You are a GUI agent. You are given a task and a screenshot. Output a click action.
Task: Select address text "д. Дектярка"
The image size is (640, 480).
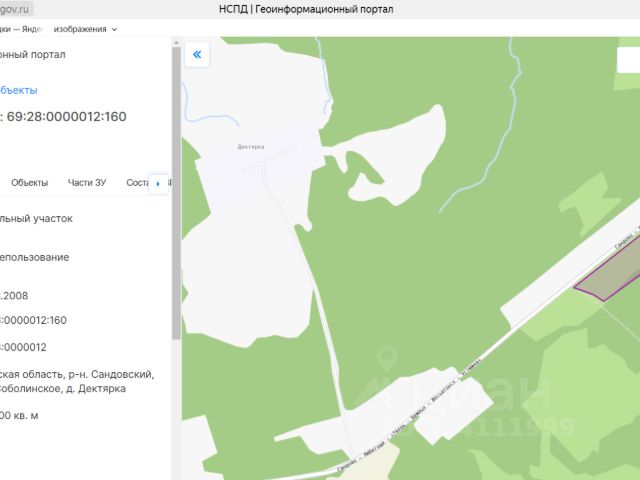(x=96, y=388)
